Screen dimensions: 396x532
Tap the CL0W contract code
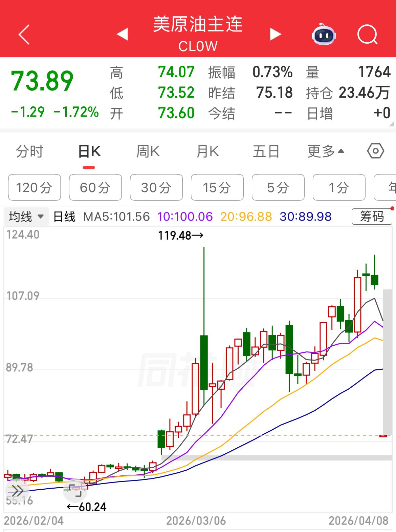[198, 46]
